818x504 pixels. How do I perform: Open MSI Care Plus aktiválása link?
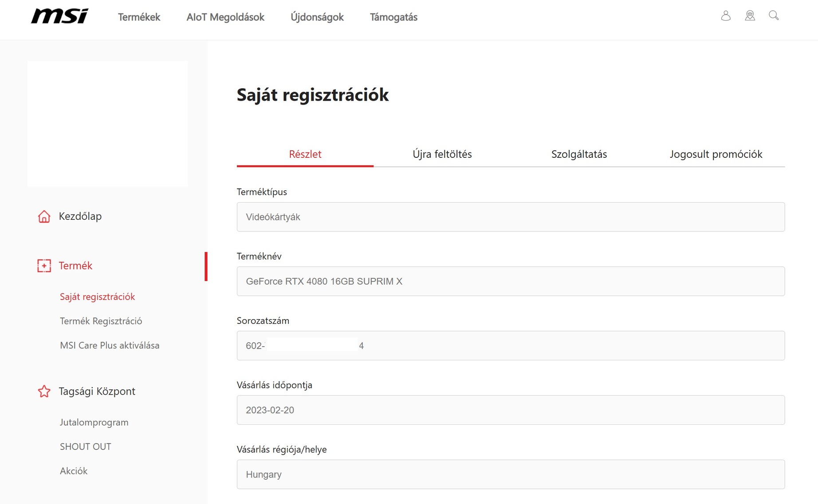[x=110, y=345]
